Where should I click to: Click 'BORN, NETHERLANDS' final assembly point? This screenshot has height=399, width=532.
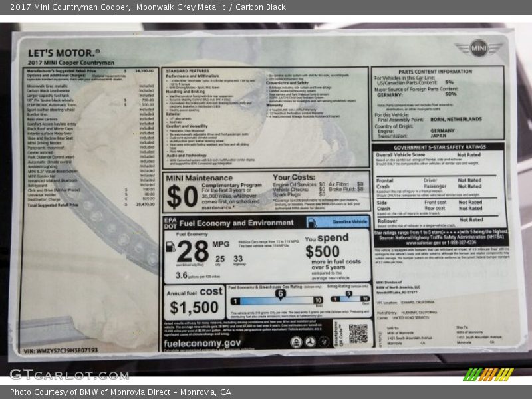[456, 120]
